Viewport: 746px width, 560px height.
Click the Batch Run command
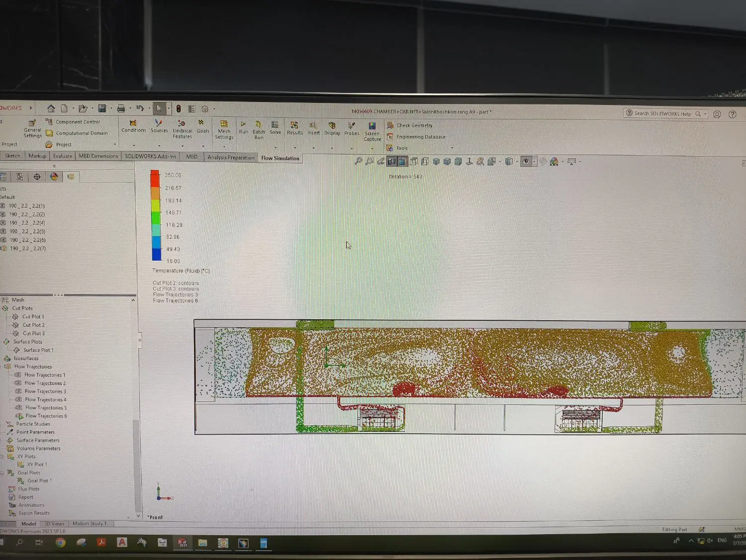[x=259, y=130]
